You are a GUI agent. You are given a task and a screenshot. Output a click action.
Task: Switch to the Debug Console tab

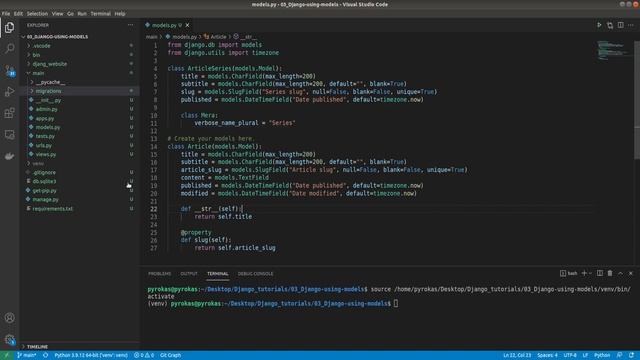pos(256,274)
